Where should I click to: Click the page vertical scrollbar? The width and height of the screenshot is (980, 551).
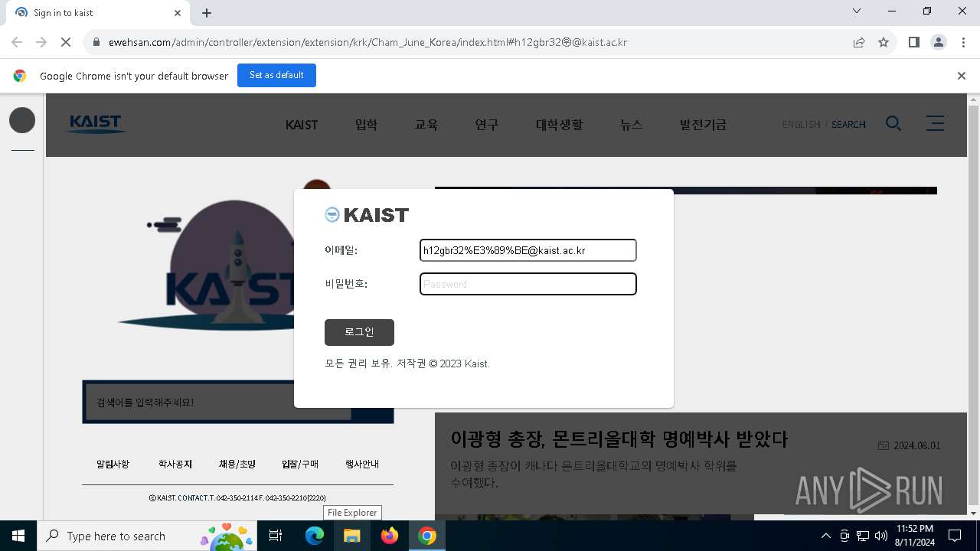click(x=973, y=306)
